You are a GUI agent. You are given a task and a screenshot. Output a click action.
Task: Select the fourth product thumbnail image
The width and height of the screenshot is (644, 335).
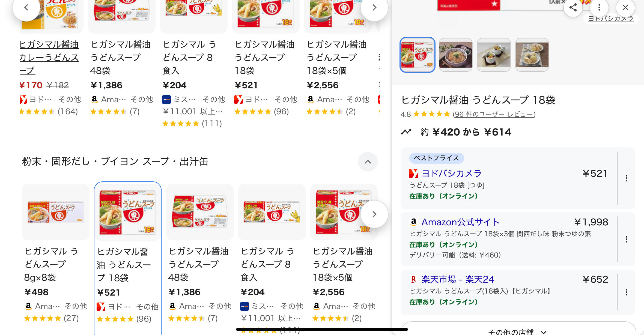[532, 55]
